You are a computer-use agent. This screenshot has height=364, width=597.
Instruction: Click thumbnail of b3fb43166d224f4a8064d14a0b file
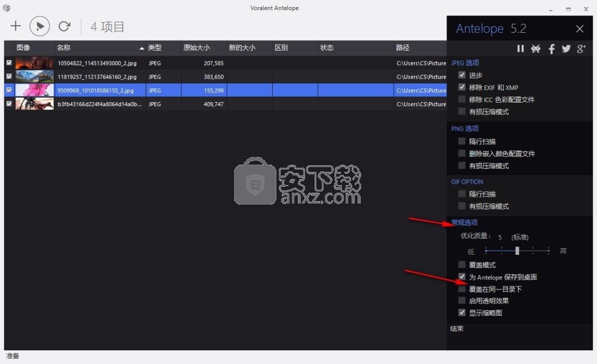(x=34, y=104)
